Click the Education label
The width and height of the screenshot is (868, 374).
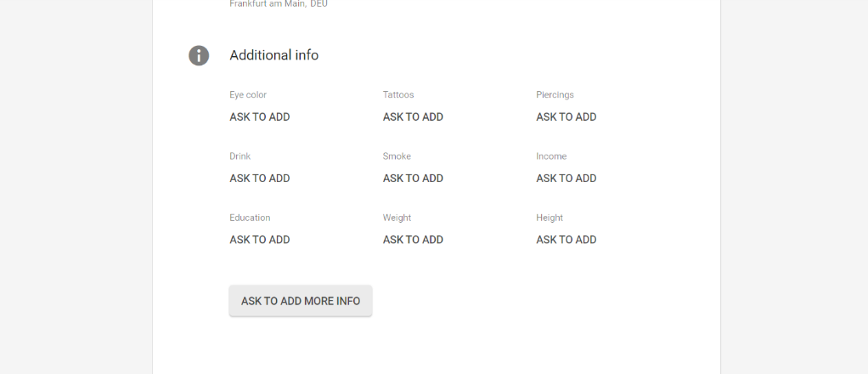(x=250, y=218)
